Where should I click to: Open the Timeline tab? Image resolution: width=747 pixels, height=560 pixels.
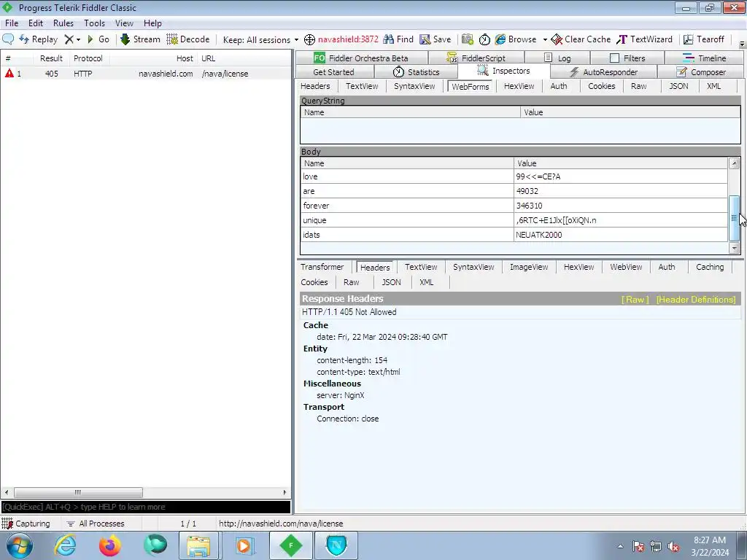(704, 58)
